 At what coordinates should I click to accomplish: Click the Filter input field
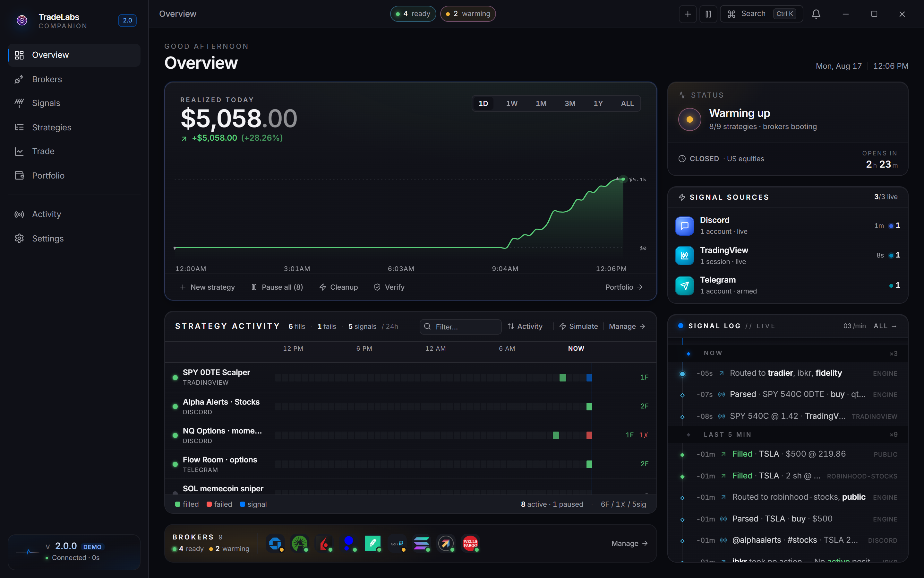pyautogui.click(x=460, y=327)
